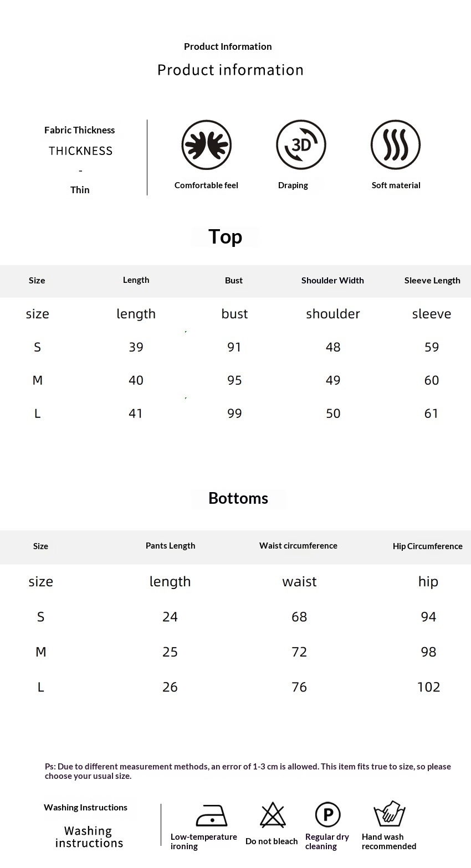Click the Low-temperature ironing icon
471x868 pixels.
coord(212,815)
